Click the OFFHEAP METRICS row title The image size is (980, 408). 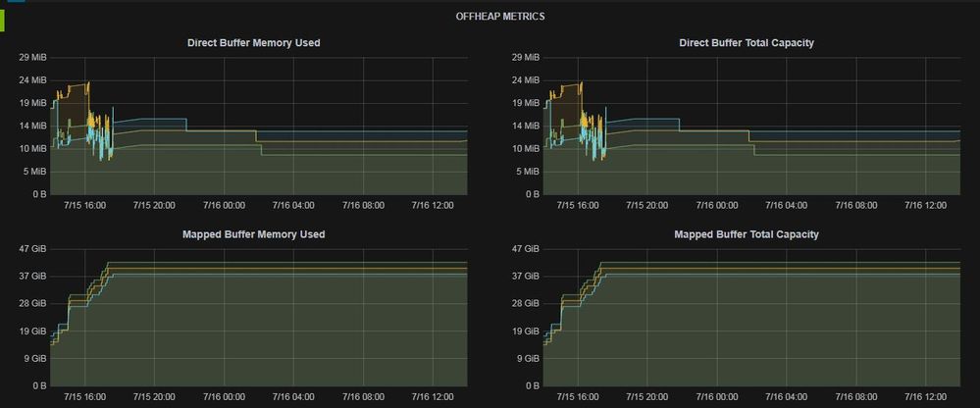click(x=500, y=17)
